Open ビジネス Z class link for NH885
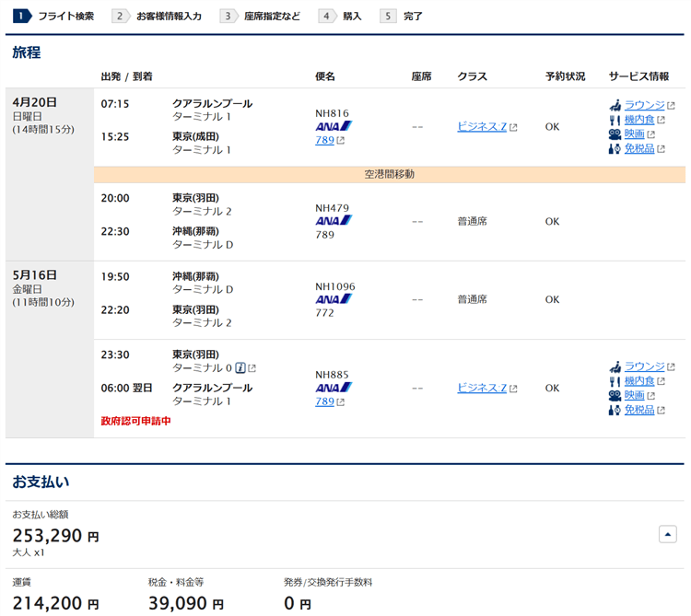691x616 pixels. (x=482, y=388)
